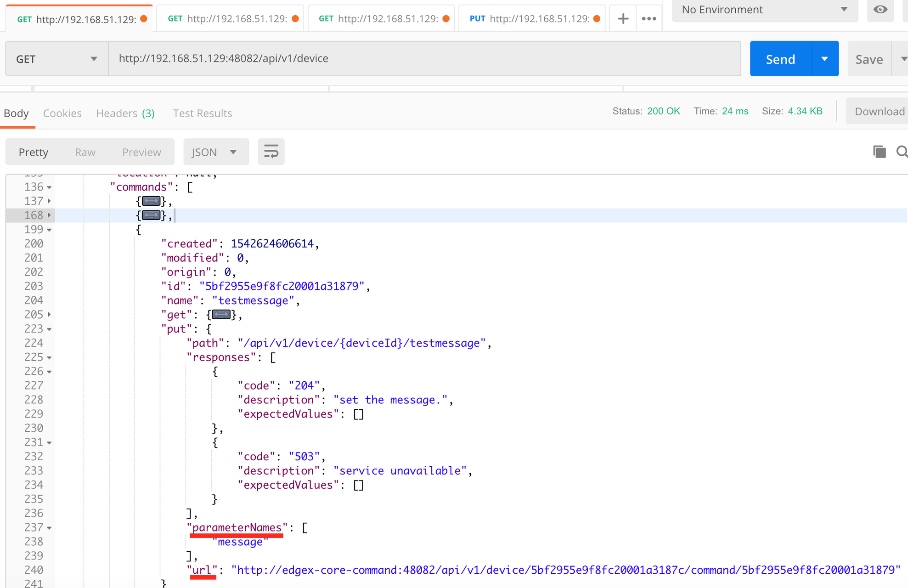Click the code value "503"
Viewport: 908px width, 588px height.
[304, 457]
